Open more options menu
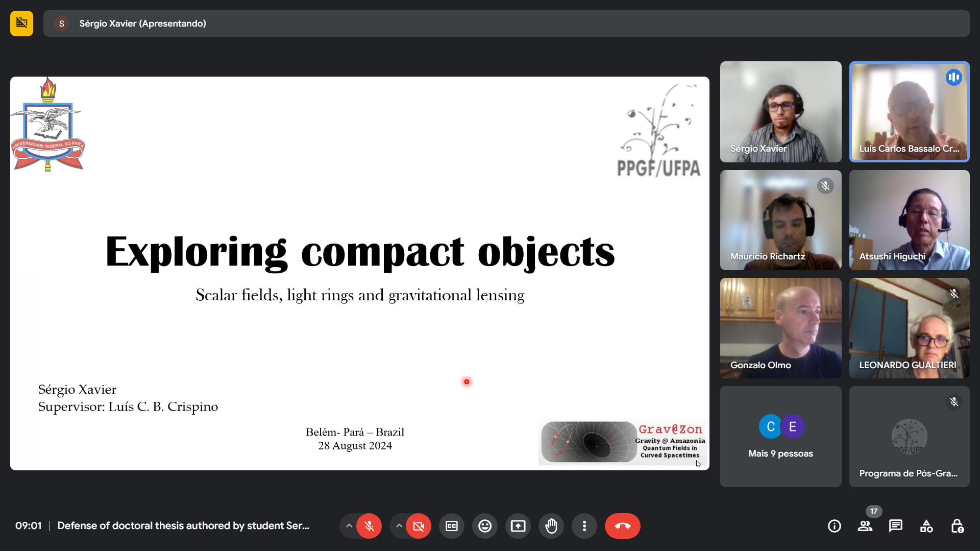 (584, 526)
